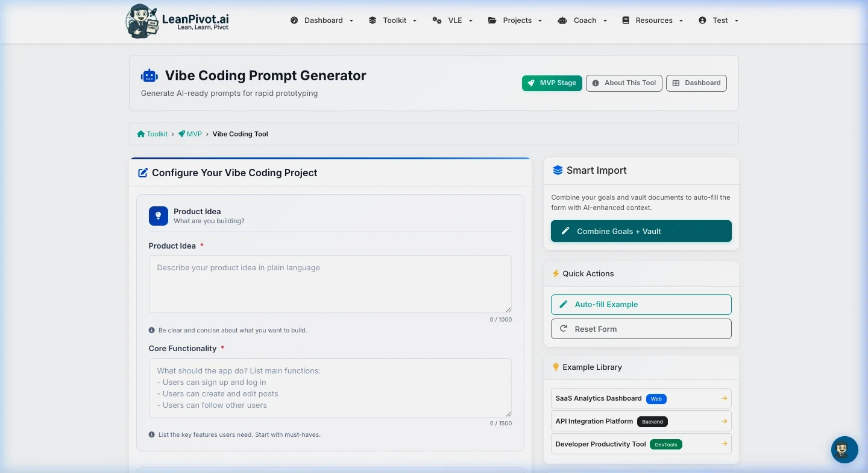This screenshot has height=473, width=868.
Task: Open the Resources navigation menu
Action: [x=653, y=21]
